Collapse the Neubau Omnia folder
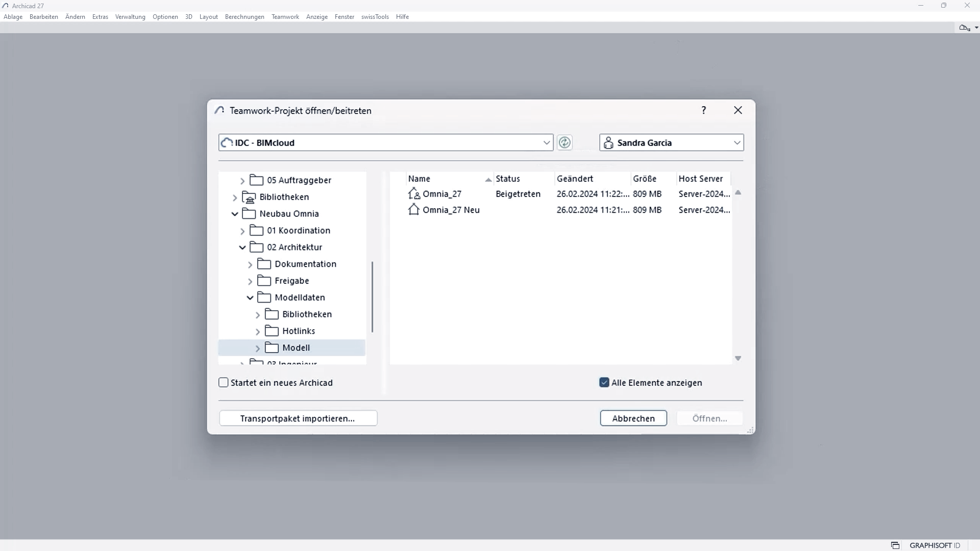Screen dimensions: 980x551 coord(235,214)
